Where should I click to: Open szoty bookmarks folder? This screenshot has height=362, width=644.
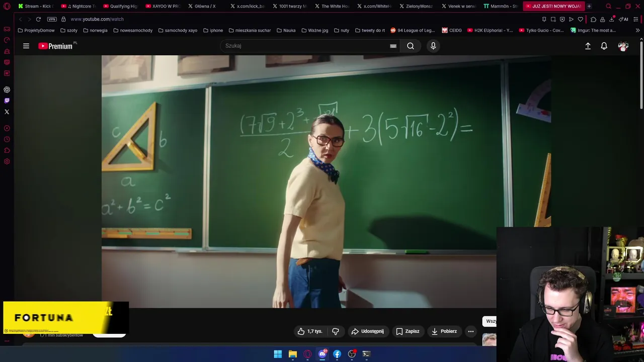point(69,30)
